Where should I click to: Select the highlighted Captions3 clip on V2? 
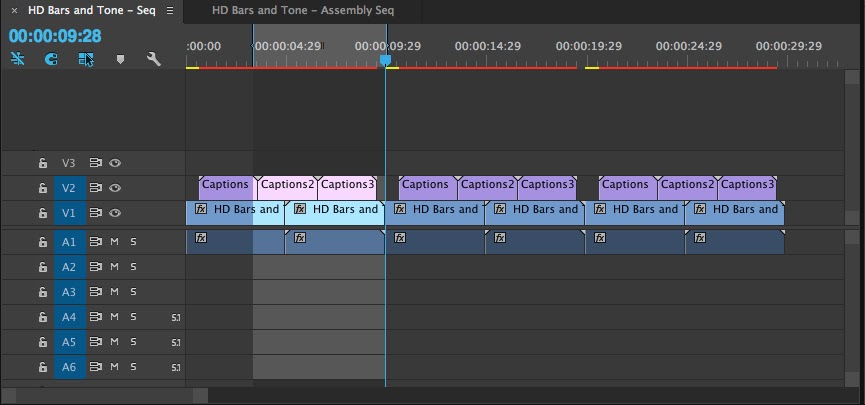(347, 188)
